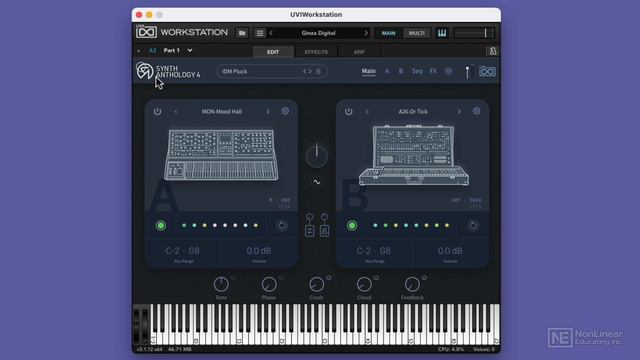Open the FX page tab
Viewport: 640px width, 360px height.
(x=433, y=71)
